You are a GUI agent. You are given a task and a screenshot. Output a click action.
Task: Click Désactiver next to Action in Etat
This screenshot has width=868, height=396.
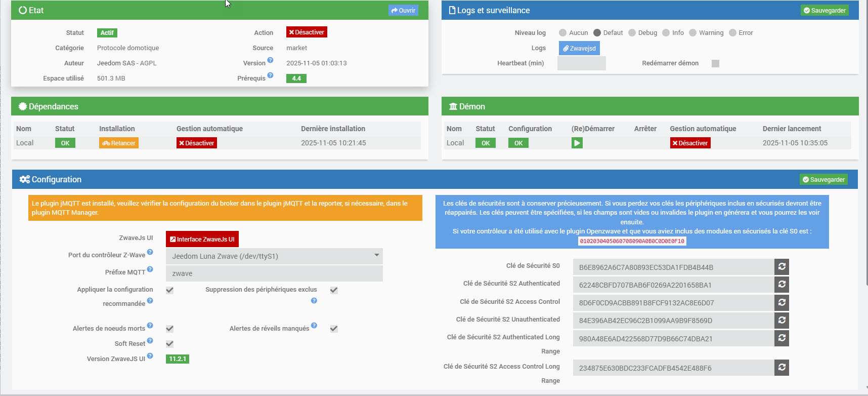[x=307, y=32]
